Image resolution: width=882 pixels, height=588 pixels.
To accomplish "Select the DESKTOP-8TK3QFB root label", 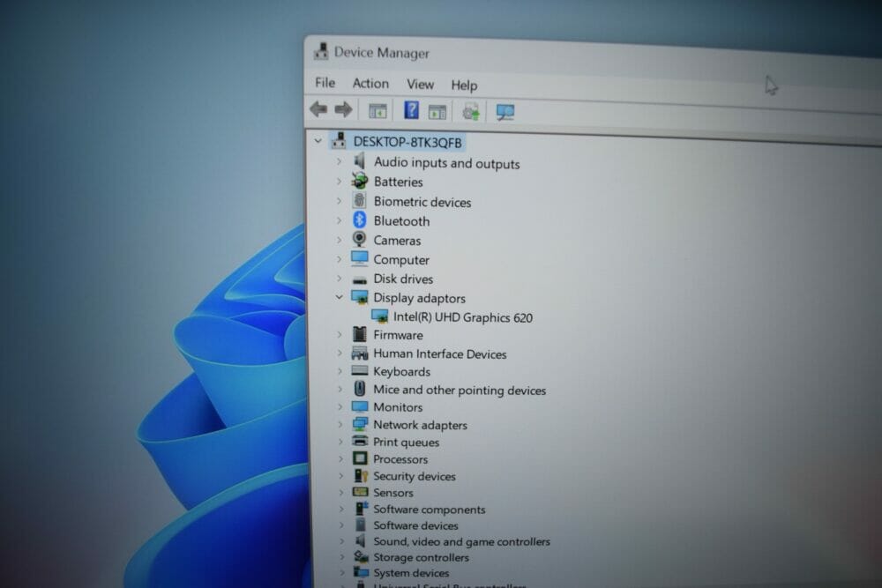I will click(407, 142).
